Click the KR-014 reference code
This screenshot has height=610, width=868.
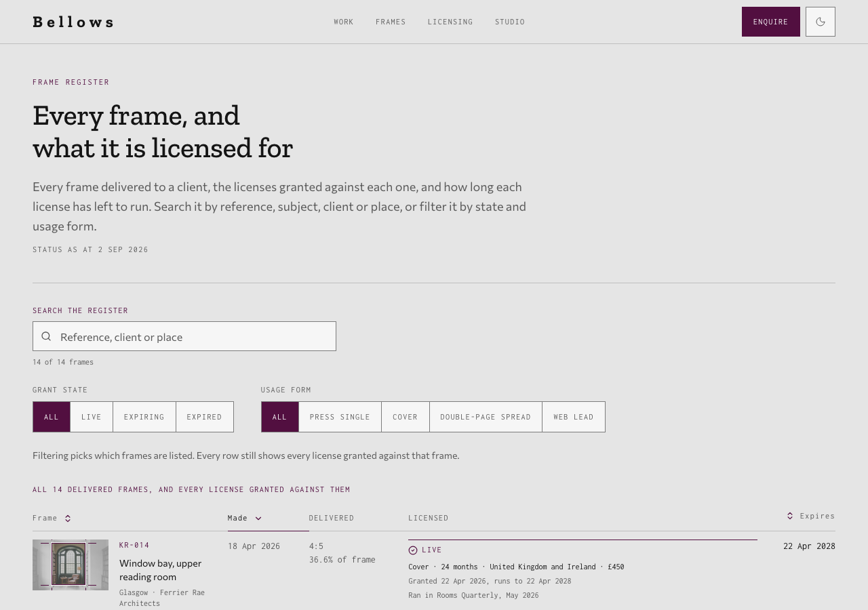134,545
